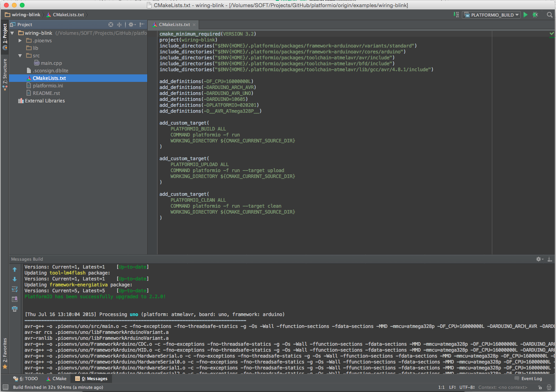Go to next message down arrow
556x392 pixels.
14,279
